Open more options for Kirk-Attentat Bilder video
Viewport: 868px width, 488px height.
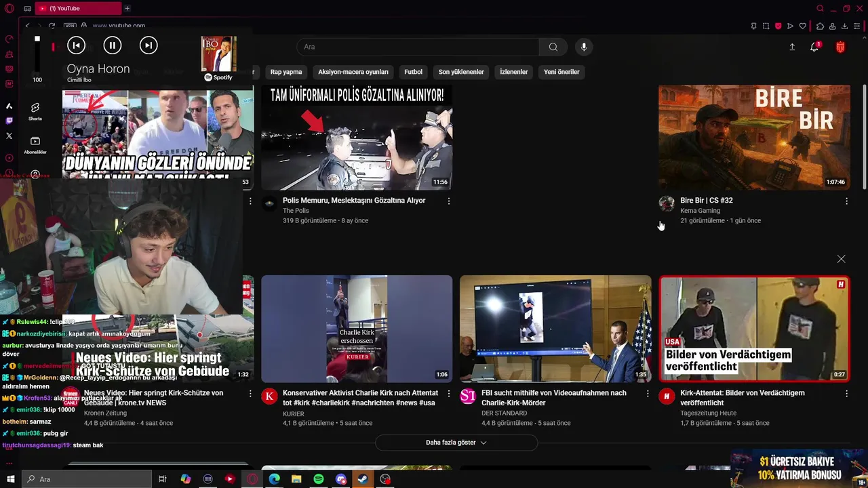coord(846,393)
